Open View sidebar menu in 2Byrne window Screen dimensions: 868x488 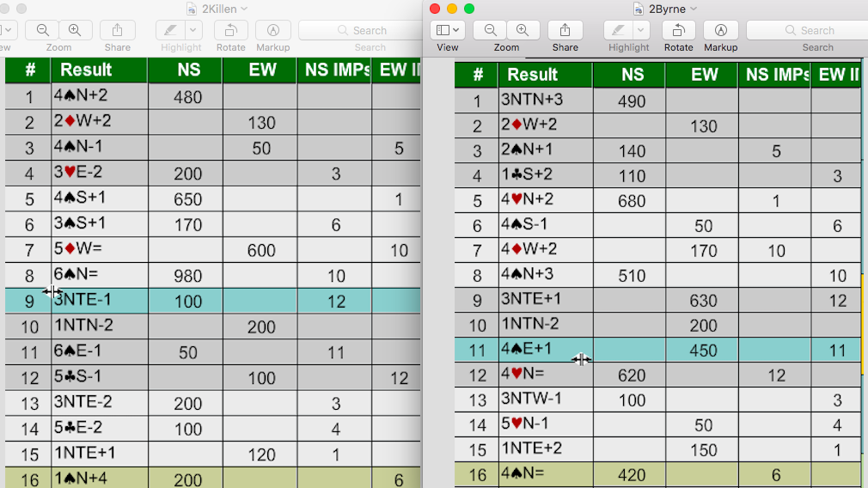(x=447, y=30)
